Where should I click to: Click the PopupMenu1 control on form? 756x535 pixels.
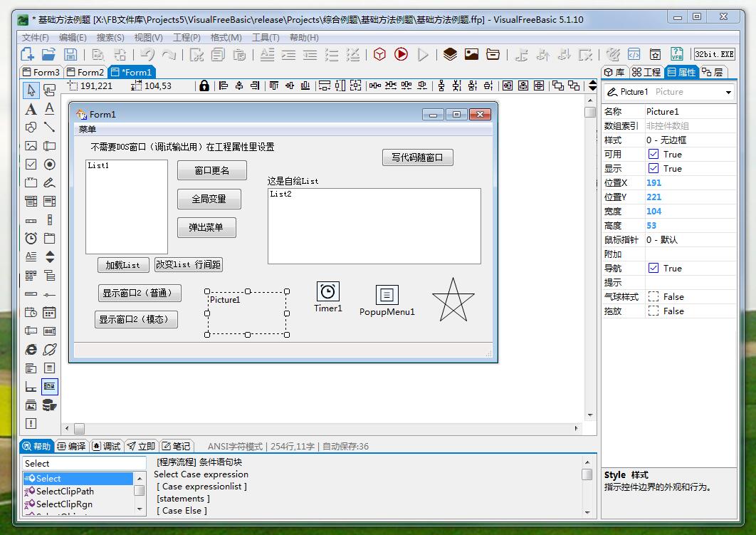coord(387,295)
